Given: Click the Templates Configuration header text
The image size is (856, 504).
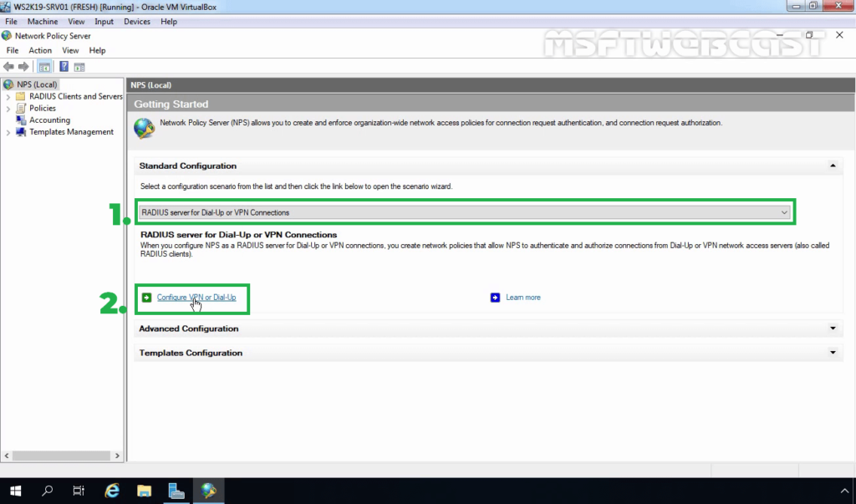Looking at the screenshot, I should click(191, 353).
